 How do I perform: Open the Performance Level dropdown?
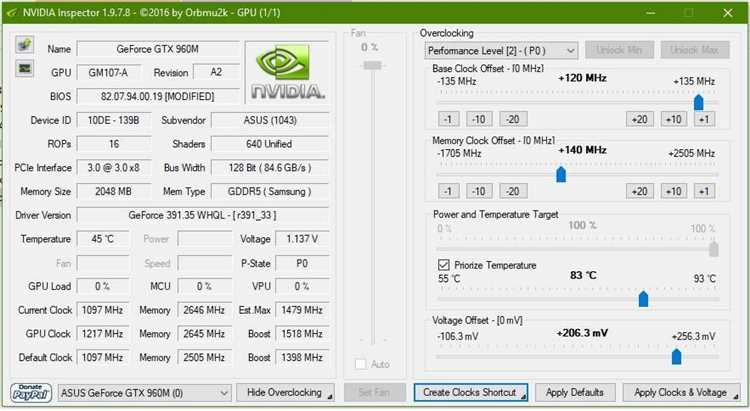point(501,50)
